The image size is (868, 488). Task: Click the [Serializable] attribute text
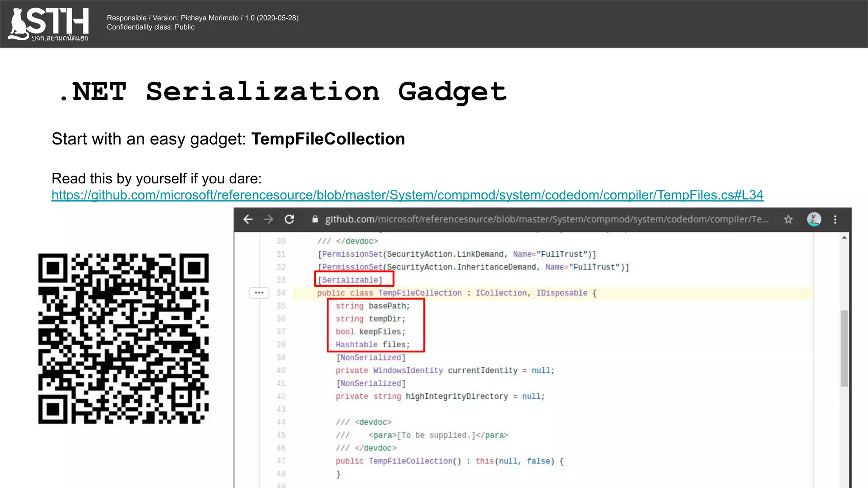pos(350,280)
